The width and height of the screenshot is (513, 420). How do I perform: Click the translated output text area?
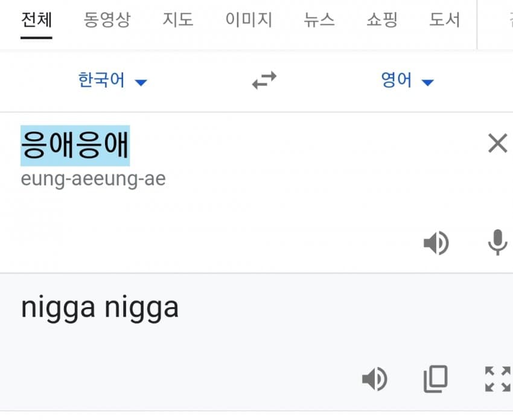100,308
